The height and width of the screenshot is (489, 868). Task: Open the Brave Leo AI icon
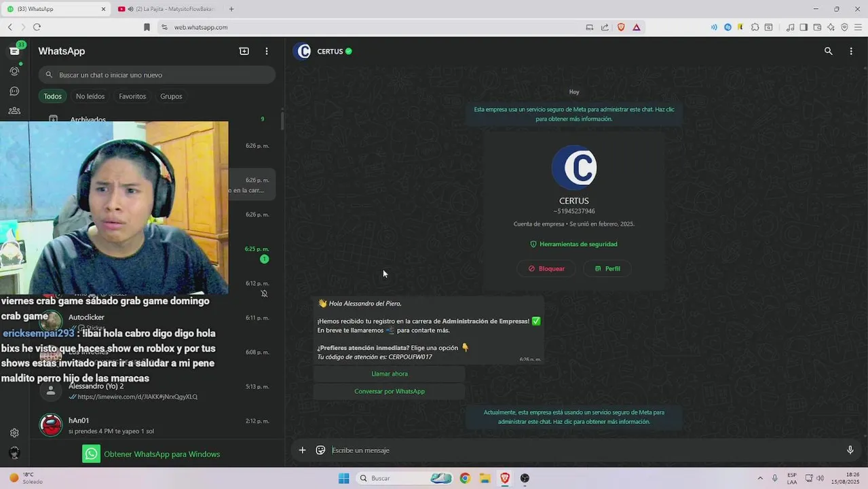tap(831, 27)
